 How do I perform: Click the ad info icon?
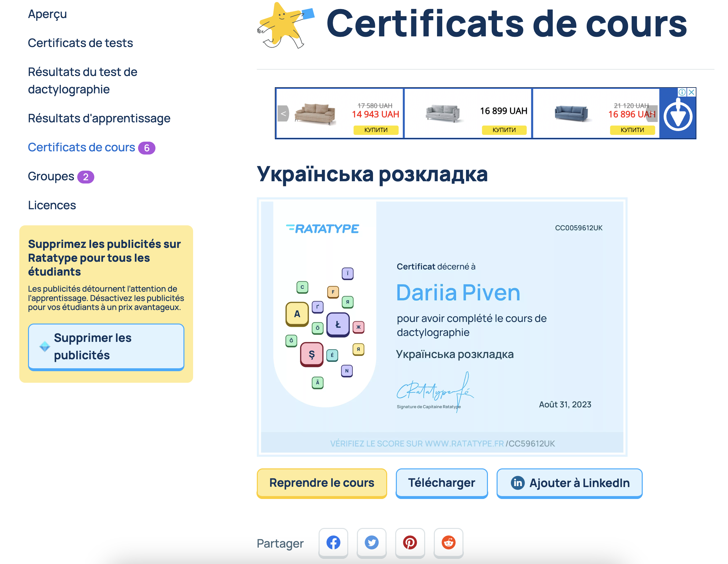[x=682, y=92]
